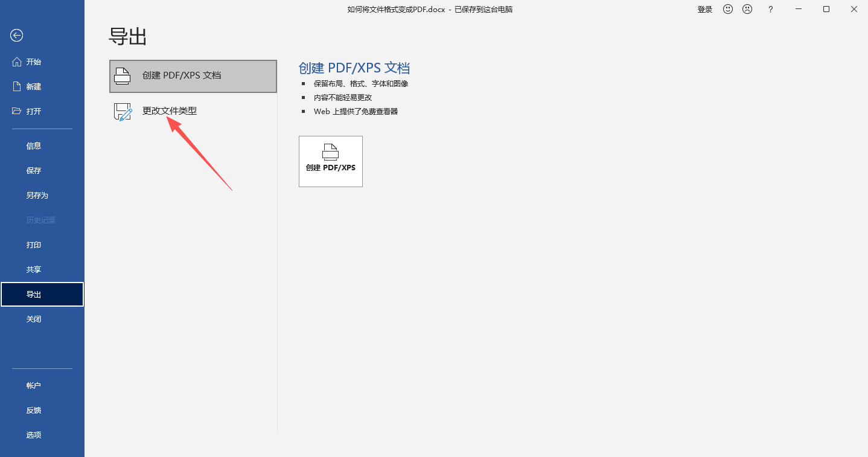This screenshot has height=457, width=868.
Task: Click the text 内容不能轻易更改
Action: 343,97
